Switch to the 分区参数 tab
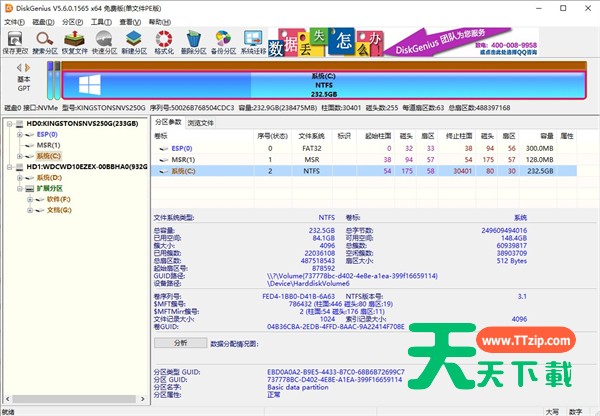 (x=168, y=122)
